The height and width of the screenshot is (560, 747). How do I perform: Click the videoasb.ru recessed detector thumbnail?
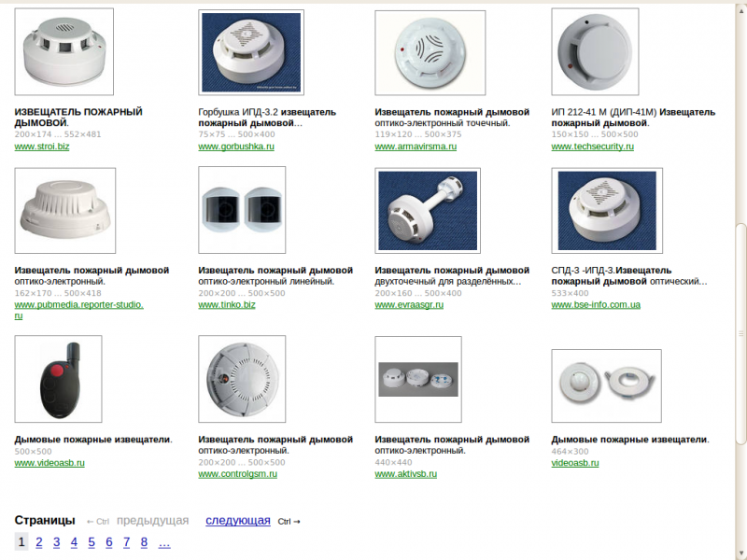click(x=606, y=385)
